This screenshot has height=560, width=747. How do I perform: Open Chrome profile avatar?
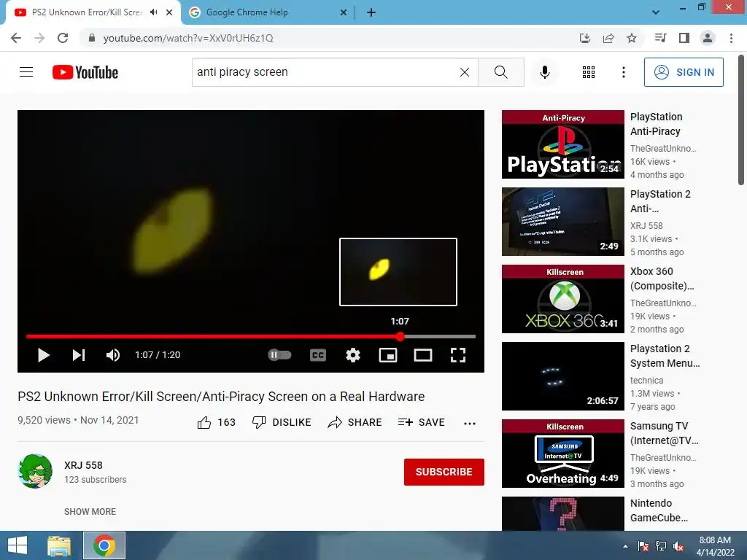tap(708, 38)
